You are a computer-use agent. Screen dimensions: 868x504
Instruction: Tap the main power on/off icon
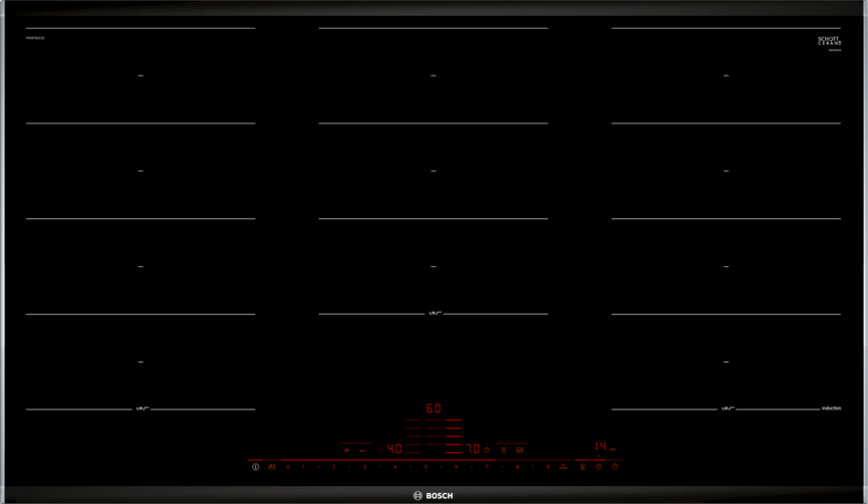(x=256, y=467)
